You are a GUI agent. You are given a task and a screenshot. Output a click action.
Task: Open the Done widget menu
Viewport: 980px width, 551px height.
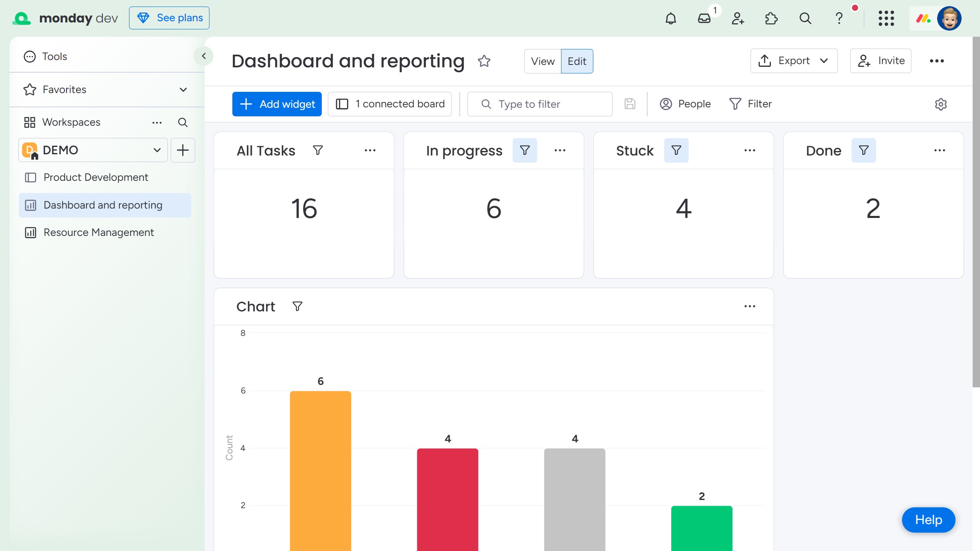click(940, 151)
